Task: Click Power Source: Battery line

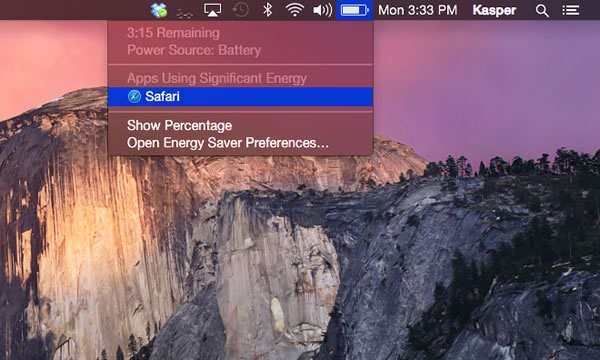Action: tap(194, 50)
